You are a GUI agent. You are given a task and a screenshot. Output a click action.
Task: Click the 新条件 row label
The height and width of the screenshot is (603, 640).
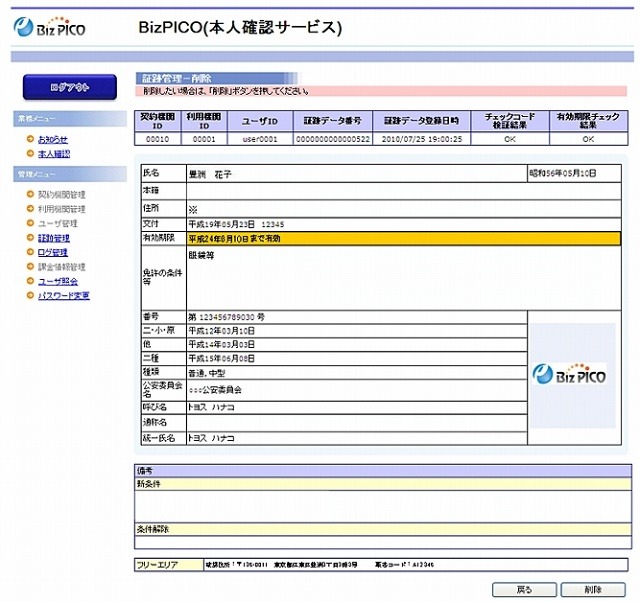point(149,484)
